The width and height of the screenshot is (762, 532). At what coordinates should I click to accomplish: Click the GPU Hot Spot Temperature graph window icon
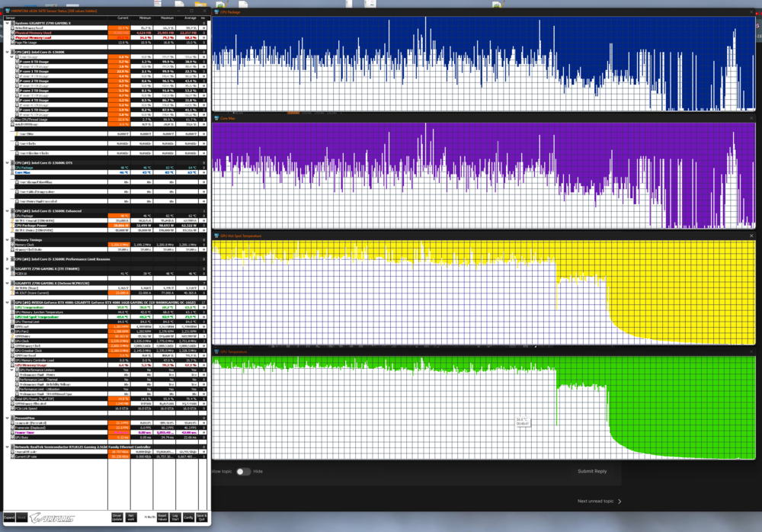pyautogui.click(x=216, y=236)
